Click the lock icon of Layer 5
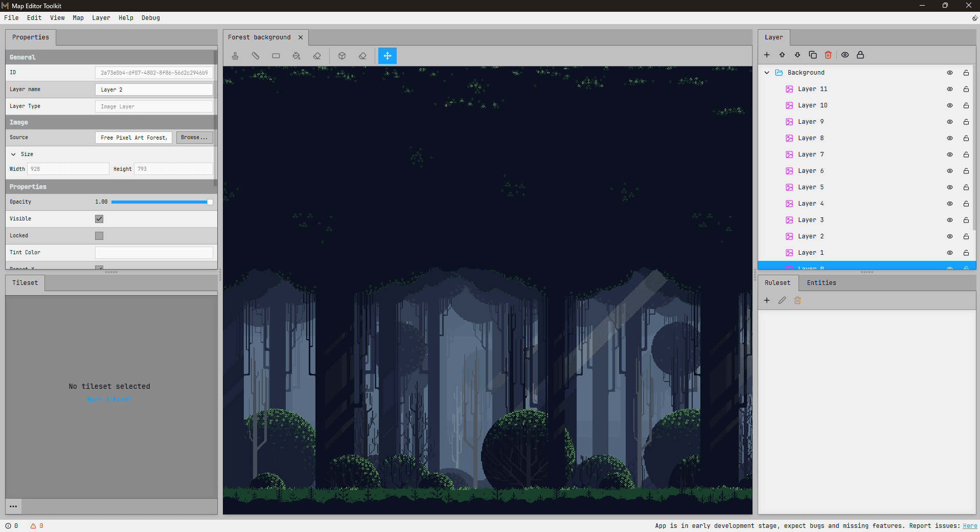 (966, 187)
